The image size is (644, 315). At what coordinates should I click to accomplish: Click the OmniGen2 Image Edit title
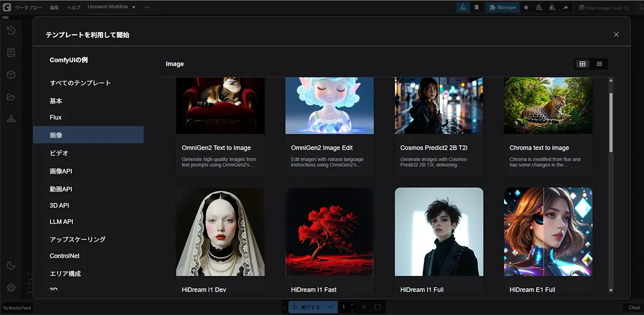coord(322,148)
